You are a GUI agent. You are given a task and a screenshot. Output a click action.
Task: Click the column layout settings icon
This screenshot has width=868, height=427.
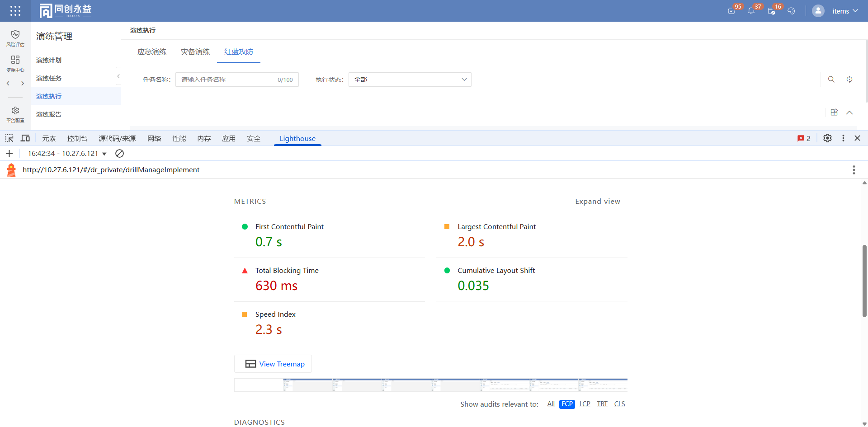pyautogui.click(x=834, y=113)
